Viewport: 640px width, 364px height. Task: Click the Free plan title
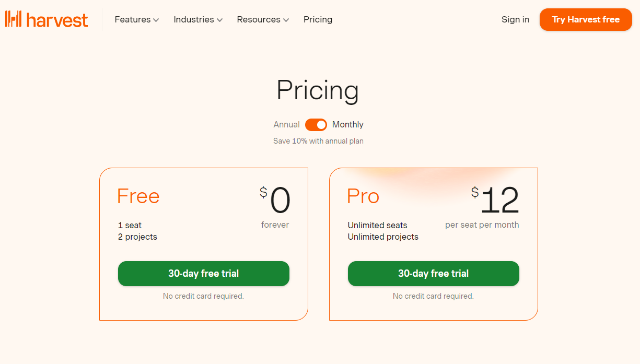click(x=138, y=196)
